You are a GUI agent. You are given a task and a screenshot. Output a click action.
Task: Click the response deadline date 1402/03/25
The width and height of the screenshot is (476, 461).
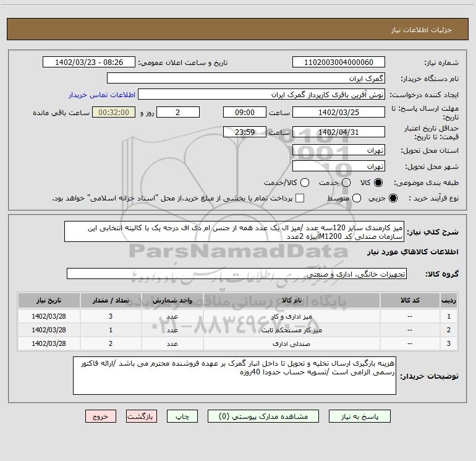click(x=339, y=112)
